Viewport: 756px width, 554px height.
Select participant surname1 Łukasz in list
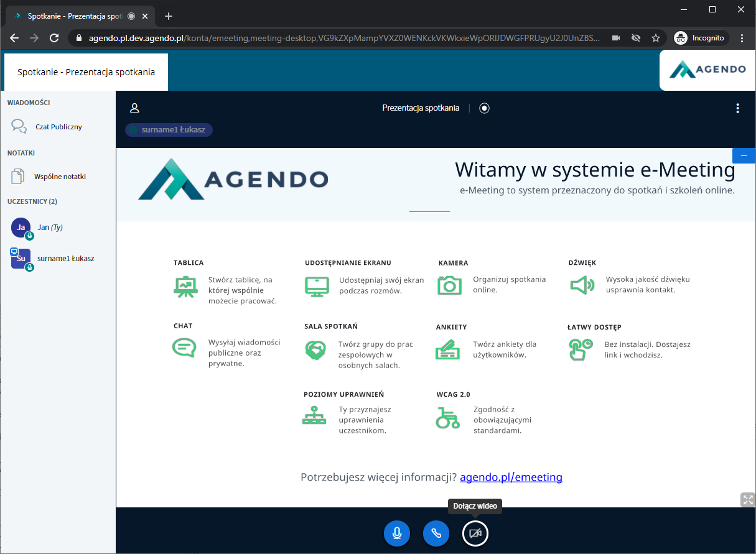[65, 259]
